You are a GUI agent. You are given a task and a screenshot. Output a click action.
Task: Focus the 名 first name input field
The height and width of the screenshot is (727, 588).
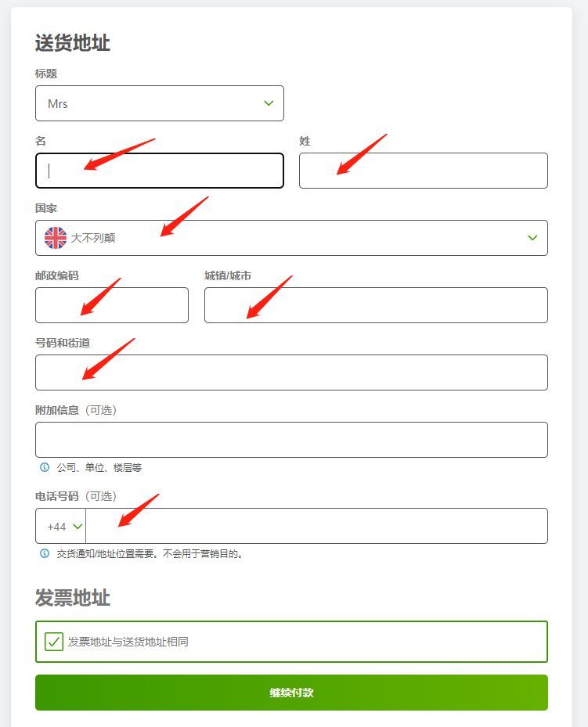pos(160,171)
